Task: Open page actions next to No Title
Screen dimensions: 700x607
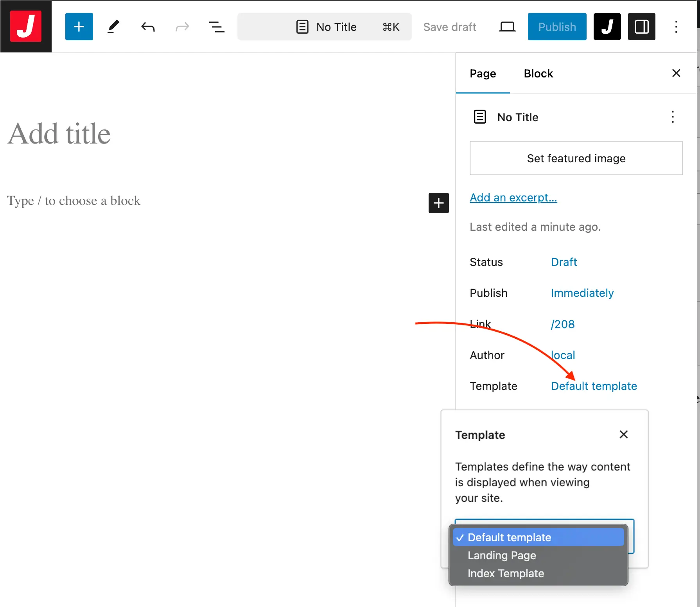Action: pos(673,117)
